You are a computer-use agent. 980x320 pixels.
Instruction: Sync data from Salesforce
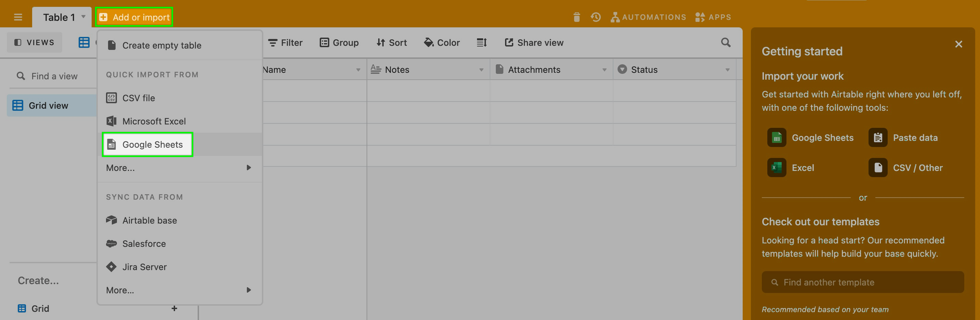coord(180,243)
